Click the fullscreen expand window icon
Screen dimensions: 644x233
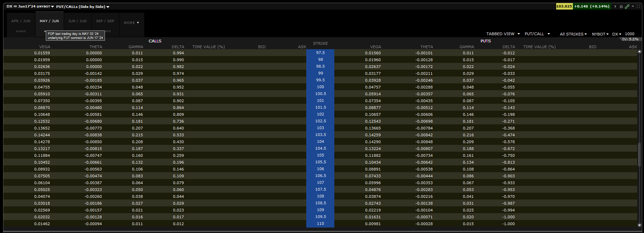pos(638,6)
